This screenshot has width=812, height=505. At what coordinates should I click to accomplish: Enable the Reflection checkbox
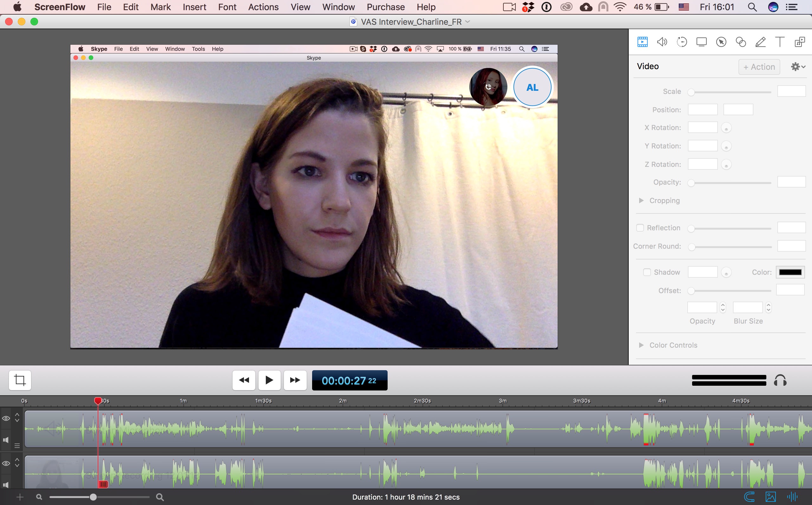(640, 228)
